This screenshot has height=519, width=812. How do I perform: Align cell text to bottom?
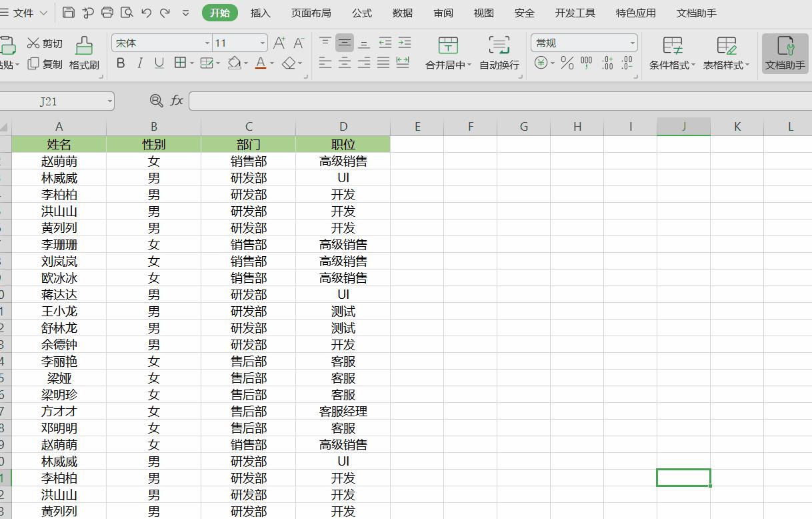coord(364,43)
